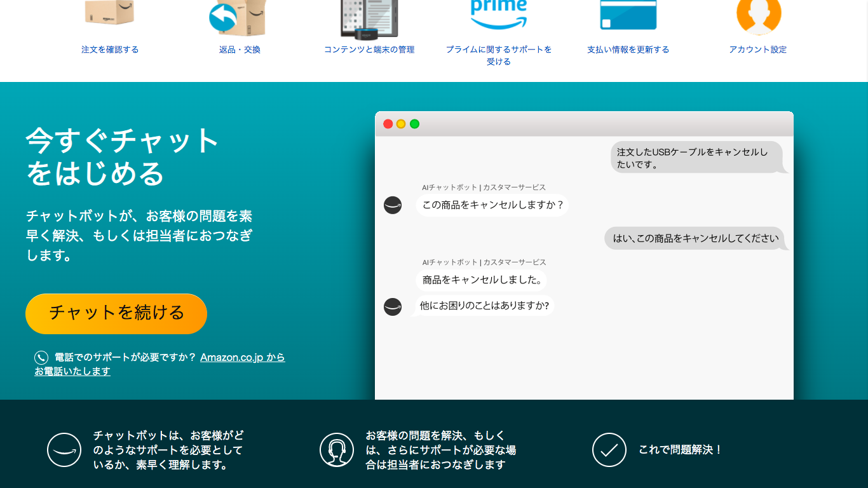Click the phone icon beside 電話でのサポート text
Screen dimensions: 868x488
click(41, 358)
